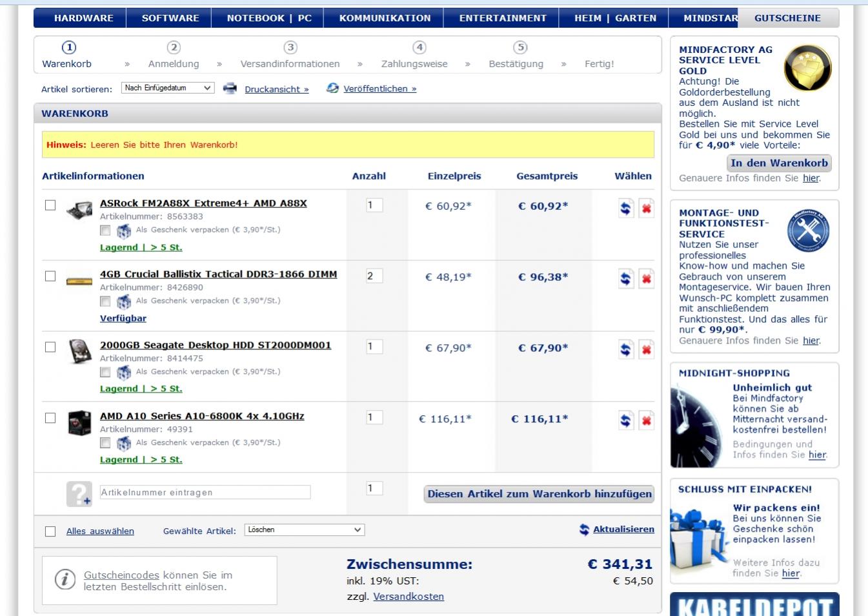Remove 2000GB Seagate HDD with red X

tap(646, 350)
